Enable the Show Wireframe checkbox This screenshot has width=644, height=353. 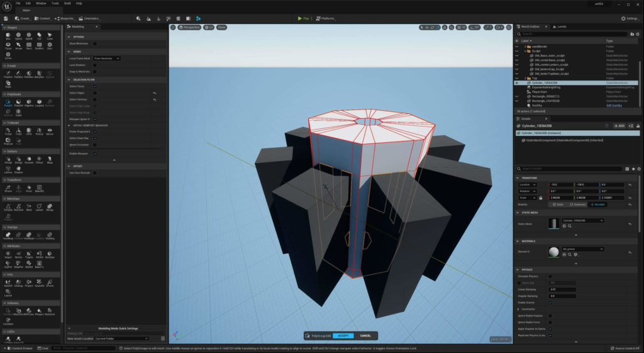pos(95,43)
